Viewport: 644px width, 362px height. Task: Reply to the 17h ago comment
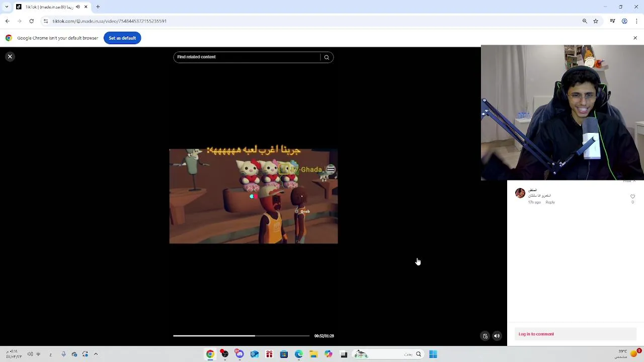point(550,203)
